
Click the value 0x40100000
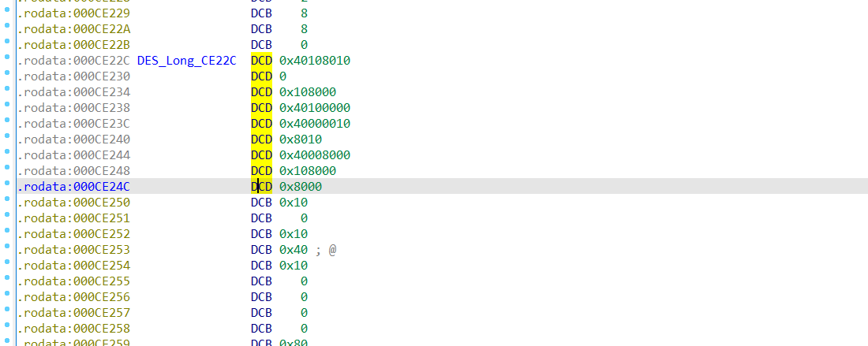pos(314,108)
